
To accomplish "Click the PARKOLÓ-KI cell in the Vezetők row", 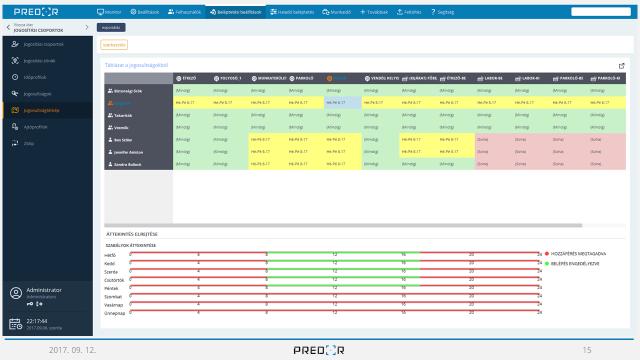I will pyautogui.click(x=607, y=127).
